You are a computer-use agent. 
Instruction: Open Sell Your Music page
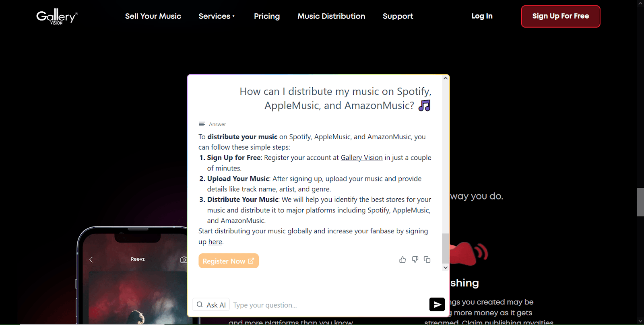click(153, 16)
